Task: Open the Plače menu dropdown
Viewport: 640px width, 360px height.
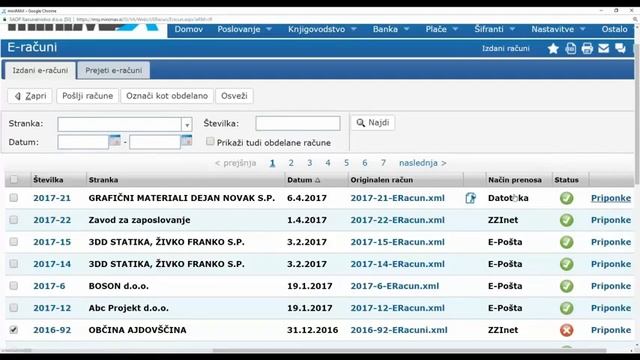Action: [x=441, y=29]
